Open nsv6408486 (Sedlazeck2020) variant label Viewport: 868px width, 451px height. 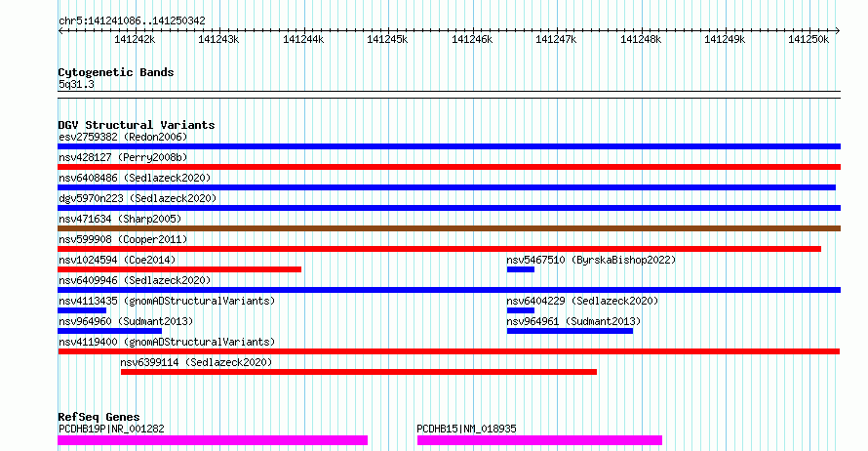click(135, 178)
